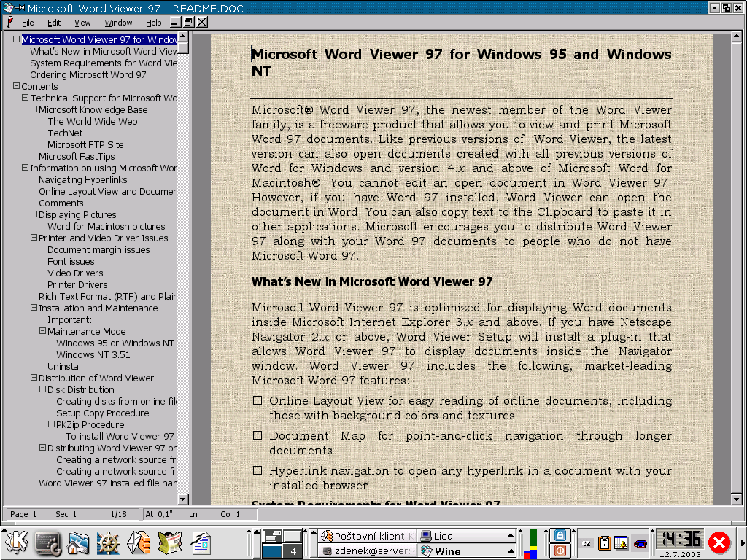This screenshot has width=747, height=560.
Task: Navigate to Microsoft FTP Site heading
Action: pos(85,145)
